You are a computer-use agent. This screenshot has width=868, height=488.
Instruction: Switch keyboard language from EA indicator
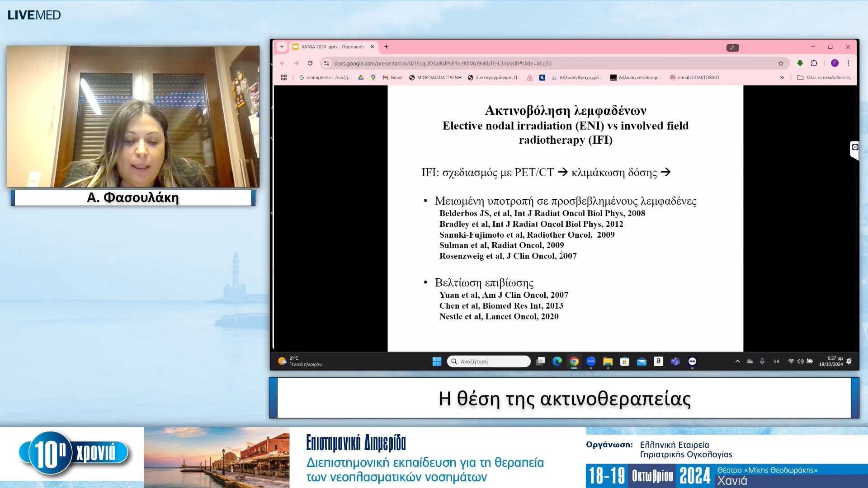tap(777, 361)
